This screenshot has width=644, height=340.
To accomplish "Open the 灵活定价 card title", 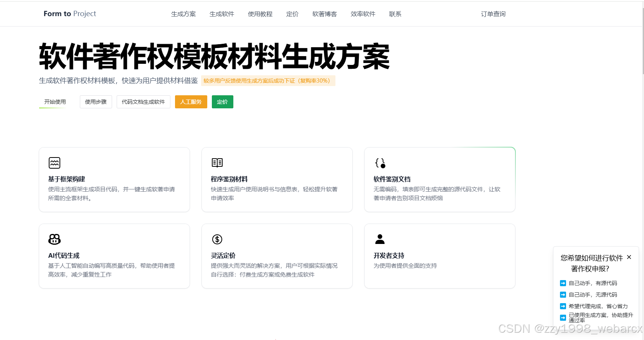I will tap(223, 255).
